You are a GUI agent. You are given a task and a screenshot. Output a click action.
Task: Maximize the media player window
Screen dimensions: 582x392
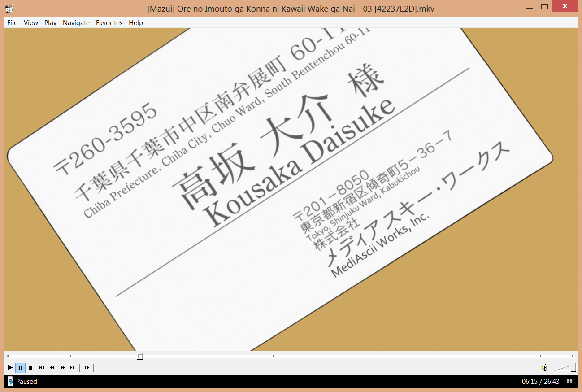(545, 7)
